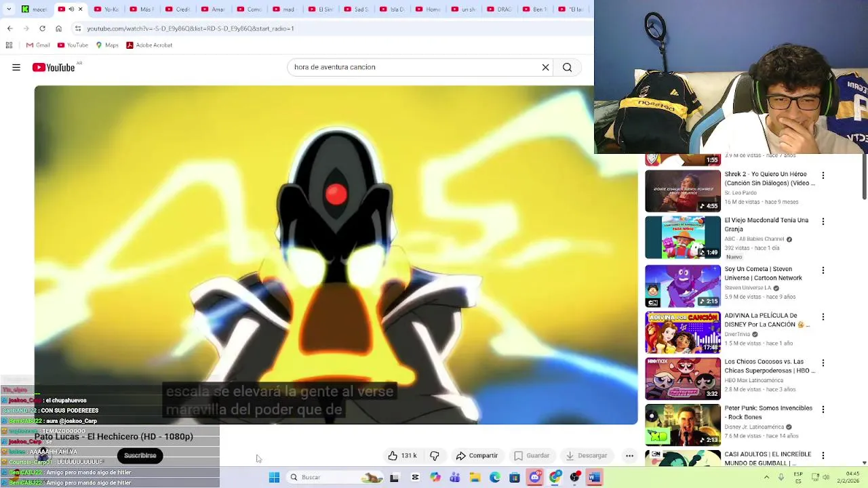This screenshot has height=488, width=868.
Task: Open Microsoft Teams from the taskbar
Action: (x=454, y=478)
